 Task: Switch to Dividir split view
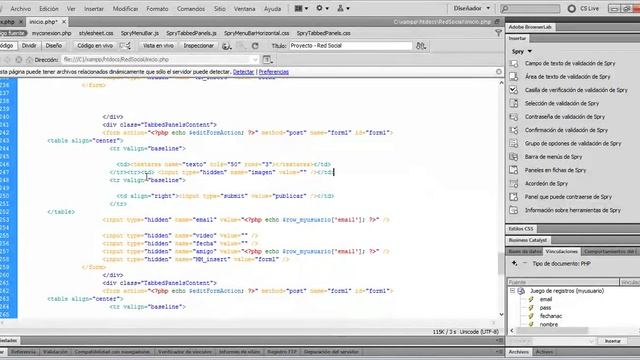29,46
